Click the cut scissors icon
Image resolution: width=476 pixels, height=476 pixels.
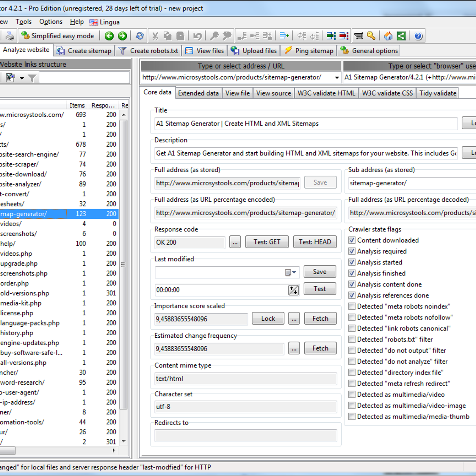pyautogui.click(x=155, y=36)
